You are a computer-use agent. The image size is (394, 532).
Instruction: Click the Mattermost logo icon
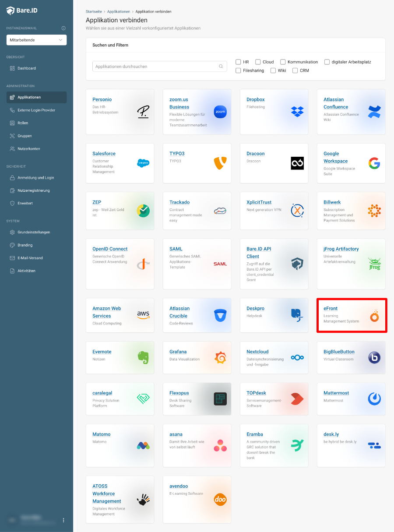coord(374,399)
